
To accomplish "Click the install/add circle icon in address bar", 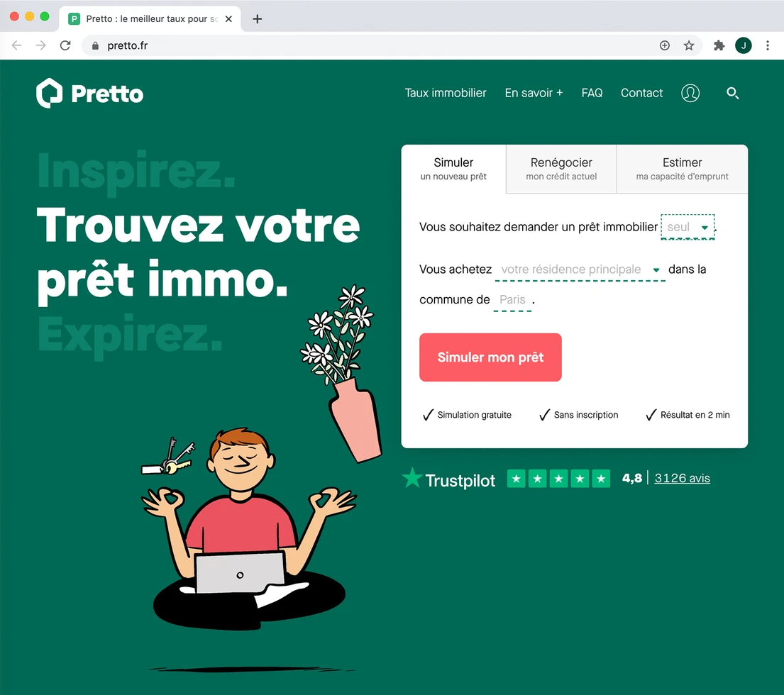I will coord(665,45).
